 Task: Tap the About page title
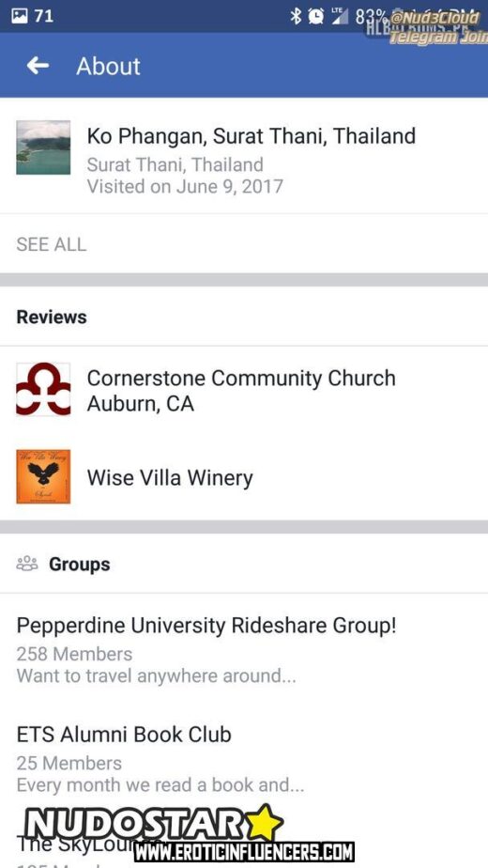point(109,67)
